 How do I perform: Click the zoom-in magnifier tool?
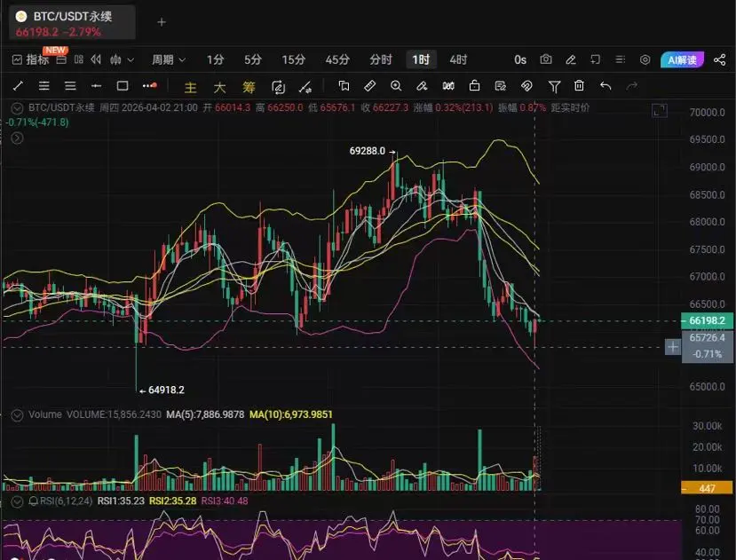(396, 86)
